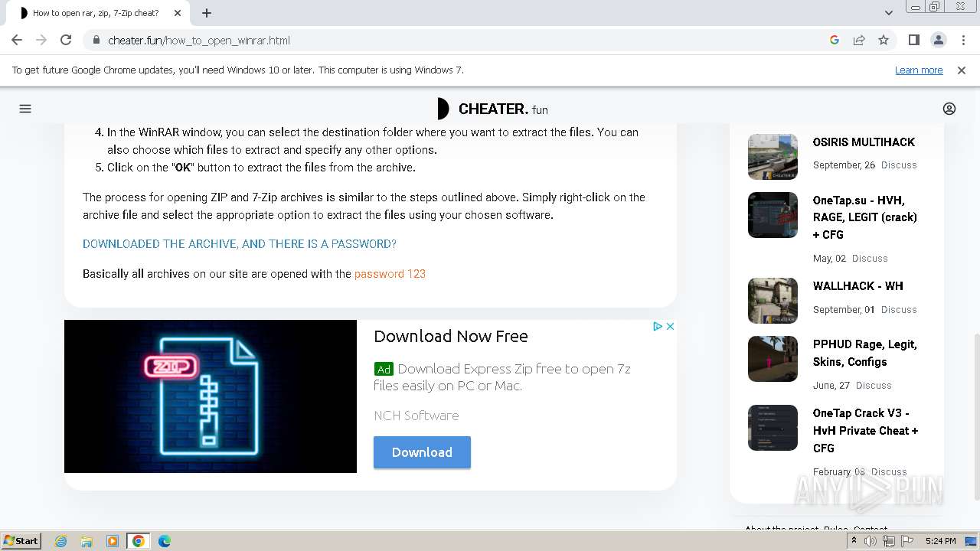Click OneTap Crack V3 thumbnail image
980x551 pixels.
click(773, 428)
